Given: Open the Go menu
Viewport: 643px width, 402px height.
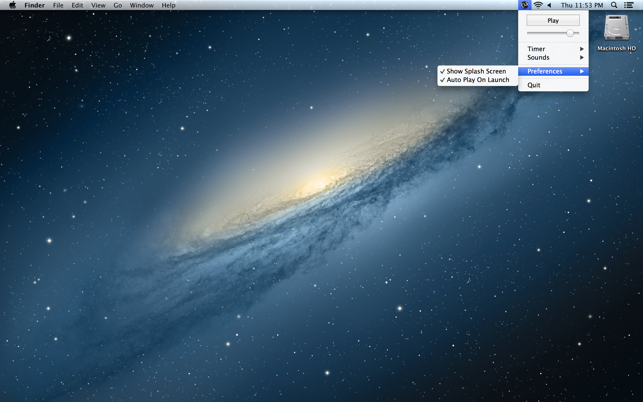Looking at the screenshot, I should click(118, 5).
